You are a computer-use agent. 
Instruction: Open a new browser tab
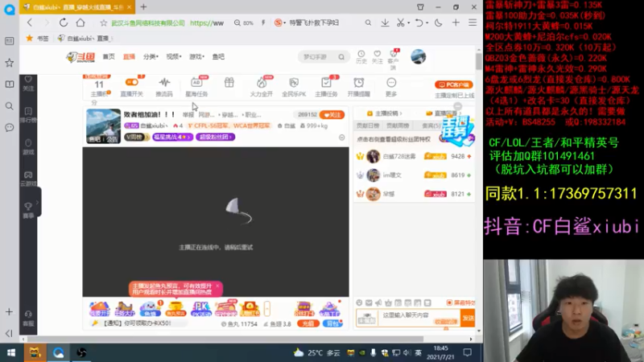[143, 7]
